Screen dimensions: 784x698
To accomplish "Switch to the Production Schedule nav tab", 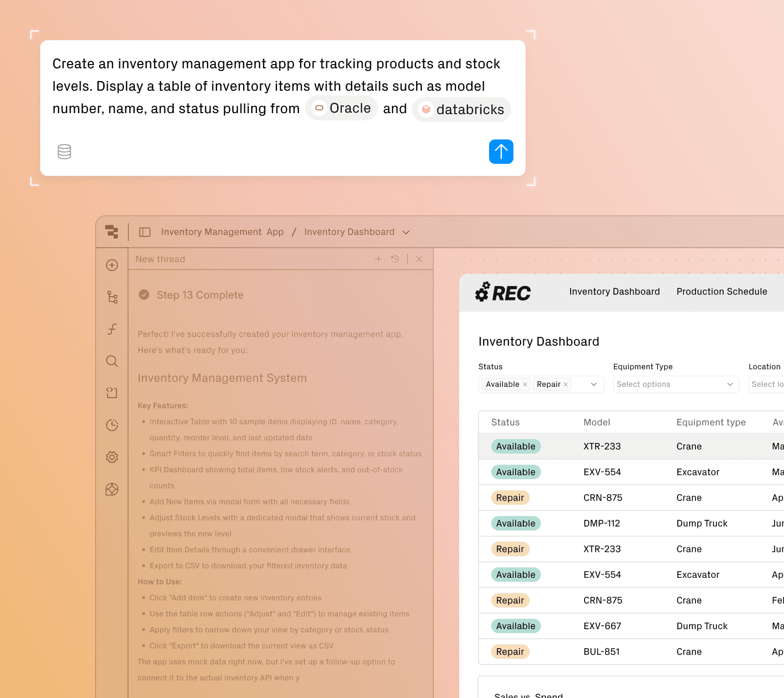I will click(x=722, y=291).
